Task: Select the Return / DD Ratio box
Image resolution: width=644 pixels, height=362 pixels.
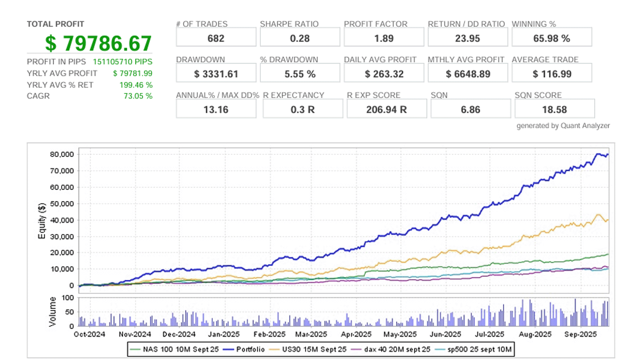Action: point(468,38)
